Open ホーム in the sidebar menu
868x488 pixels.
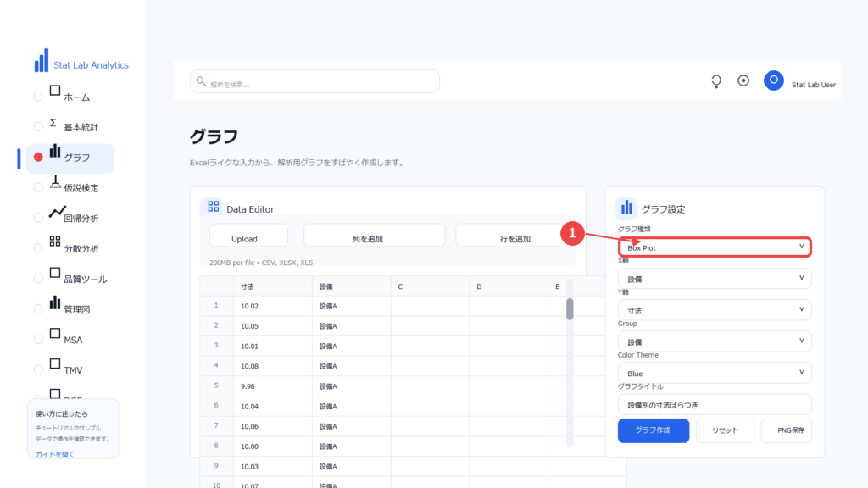77,97
